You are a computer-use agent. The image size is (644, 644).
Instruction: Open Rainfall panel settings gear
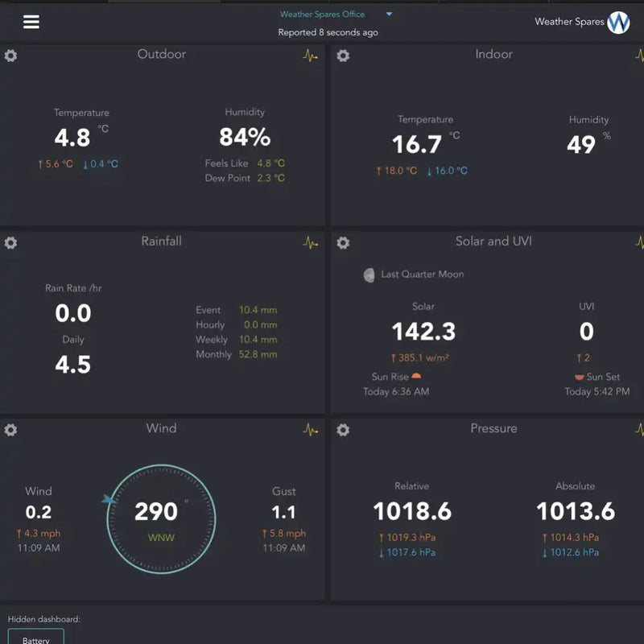11,242
